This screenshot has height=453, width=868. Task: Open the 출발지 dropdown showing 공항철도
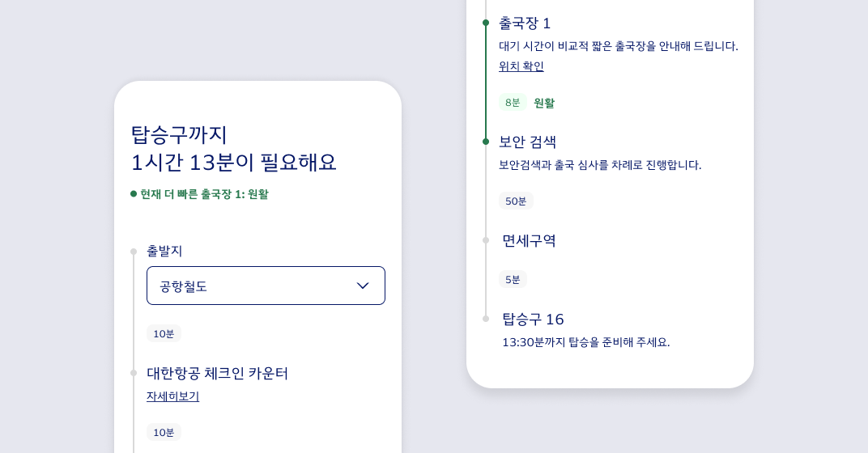click(x=266, y=286)
